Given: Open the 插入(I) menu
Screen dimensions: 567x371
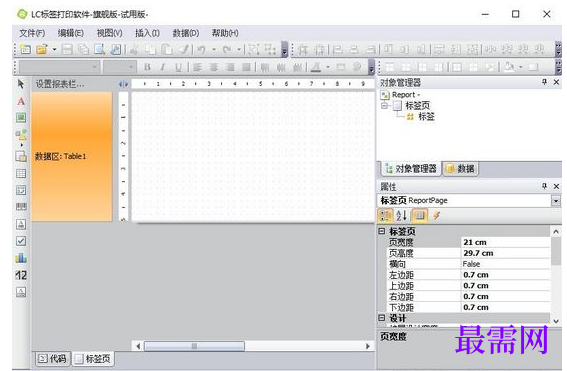Looking at the screenshot, I should 147,33.
